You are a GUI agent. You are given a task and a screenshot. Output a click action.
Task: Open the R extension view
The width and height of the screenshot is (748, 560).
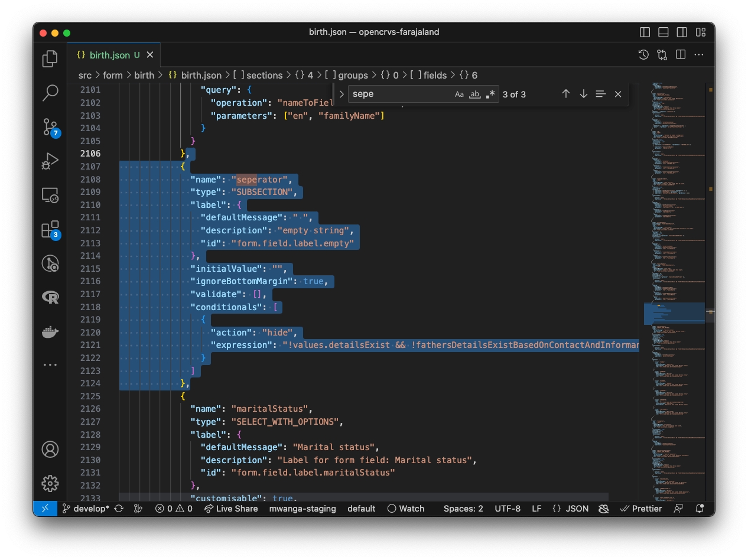50,297
